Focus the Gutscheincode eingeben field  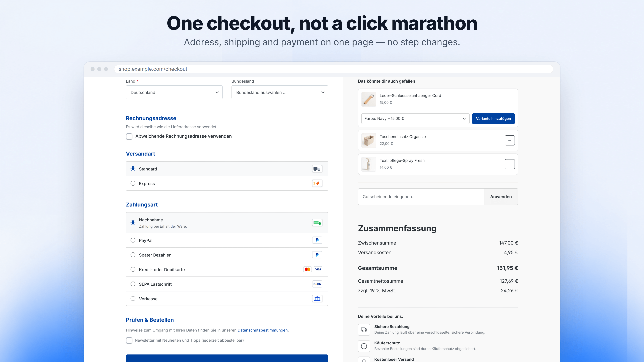pos(421,197)
